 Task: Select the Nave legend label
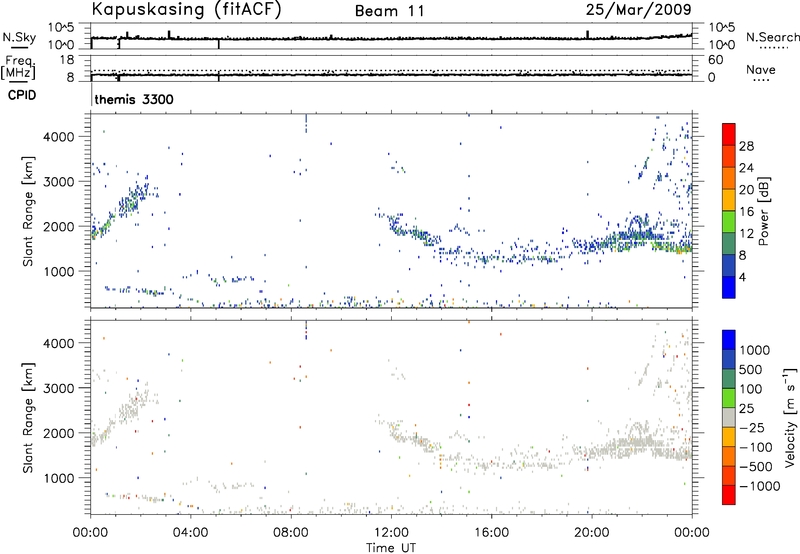[x=761, y=69]
